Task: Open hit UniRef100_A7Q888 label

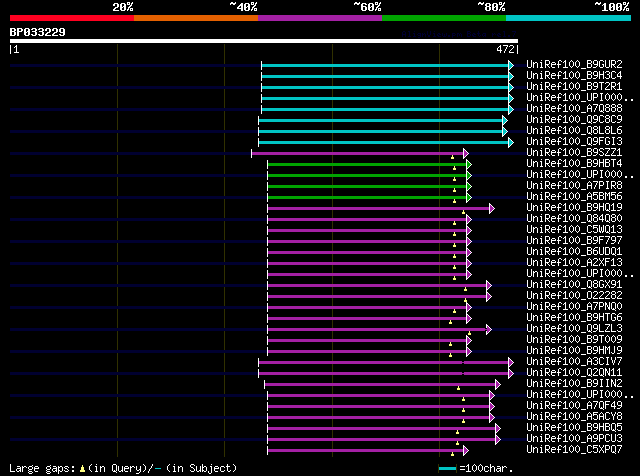Action: point(574,109)
